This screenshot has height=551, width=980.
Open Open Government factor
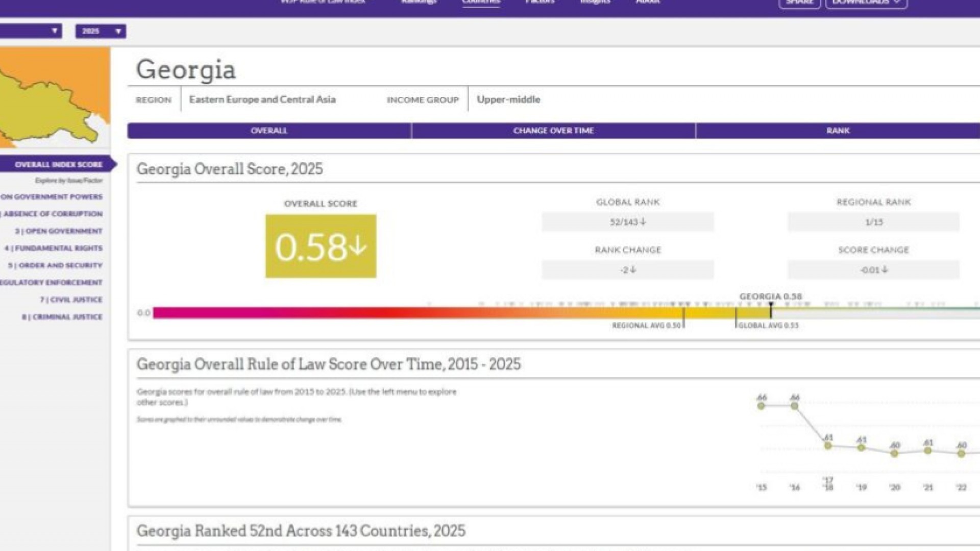point(59,231)
